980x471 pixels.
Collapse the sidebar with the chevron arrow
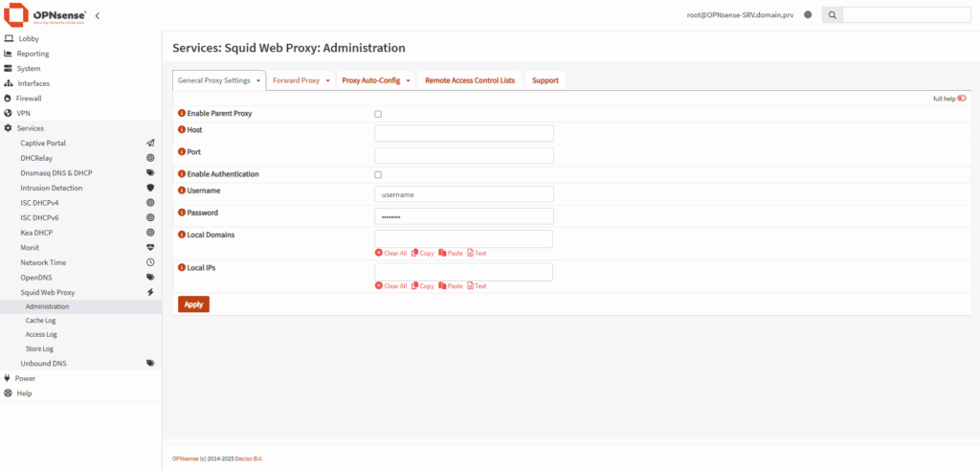click(x=98, y=15)
